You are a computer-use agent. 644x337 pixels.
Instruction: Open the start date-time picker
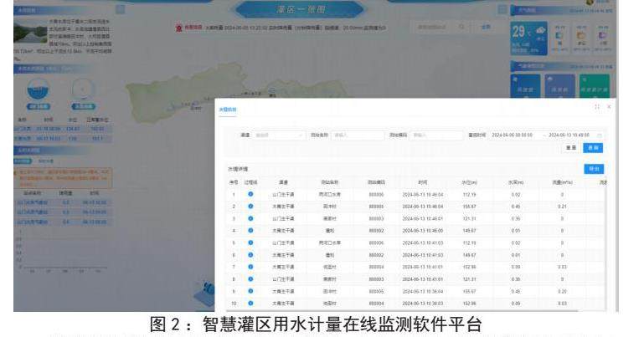[x=514, y=134]
